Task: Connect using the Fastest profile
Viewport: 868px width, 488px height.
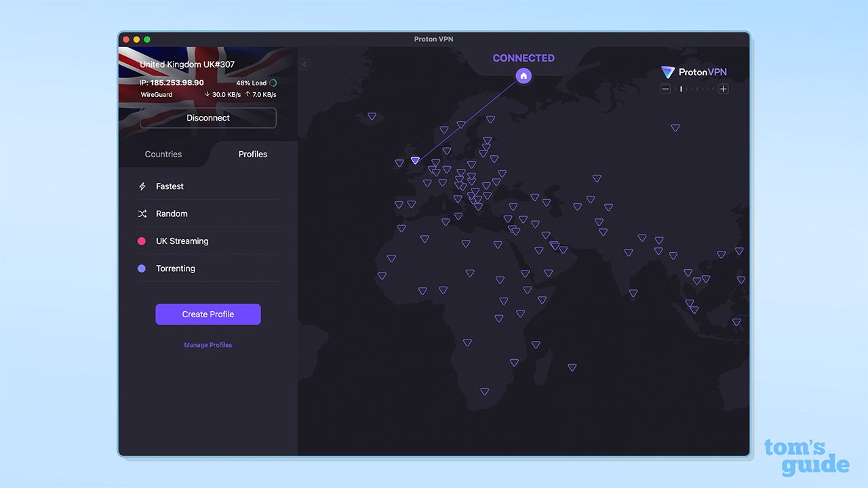Action: click(x=208, y=186)
